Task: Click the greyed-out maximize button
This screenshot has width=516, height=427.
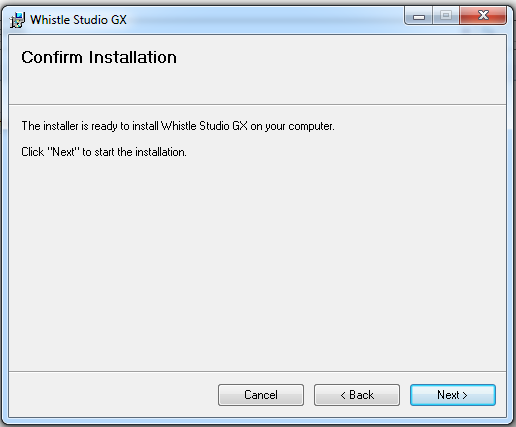Action: pyautogui.click(x=446, y=16)
